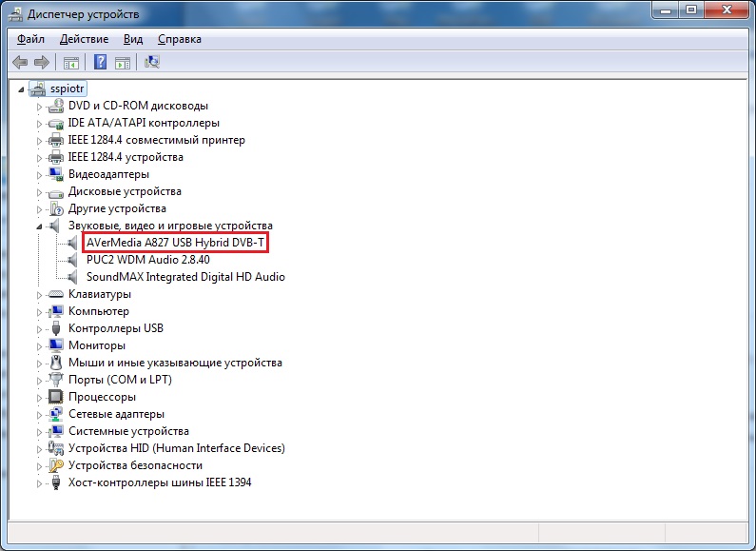This screenshot has height=551, width=756.
Task: Expand the Видеоадаптеры category
Action: 40,175
